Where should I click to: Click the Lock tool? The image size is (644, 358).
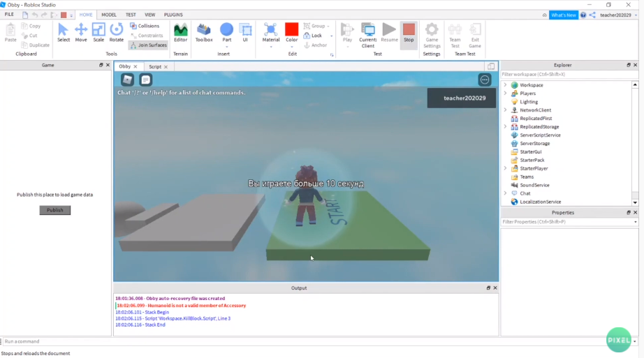(312, 36)
